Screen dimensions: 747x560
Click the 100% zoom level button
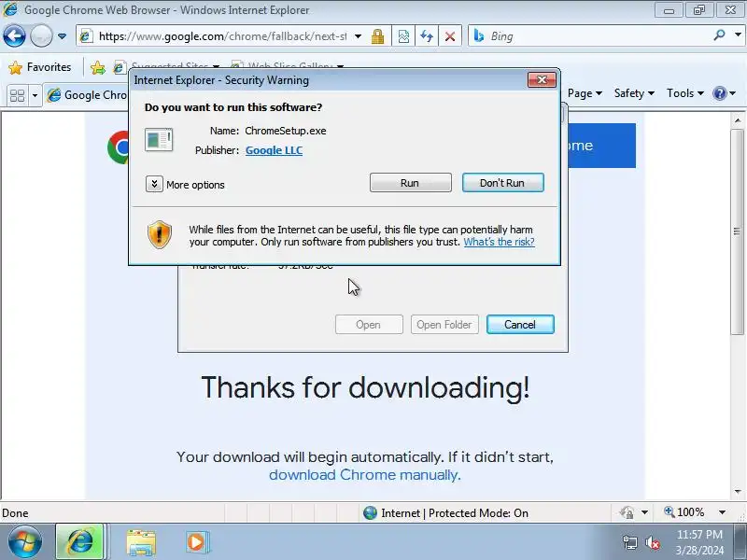coord(684,512)
